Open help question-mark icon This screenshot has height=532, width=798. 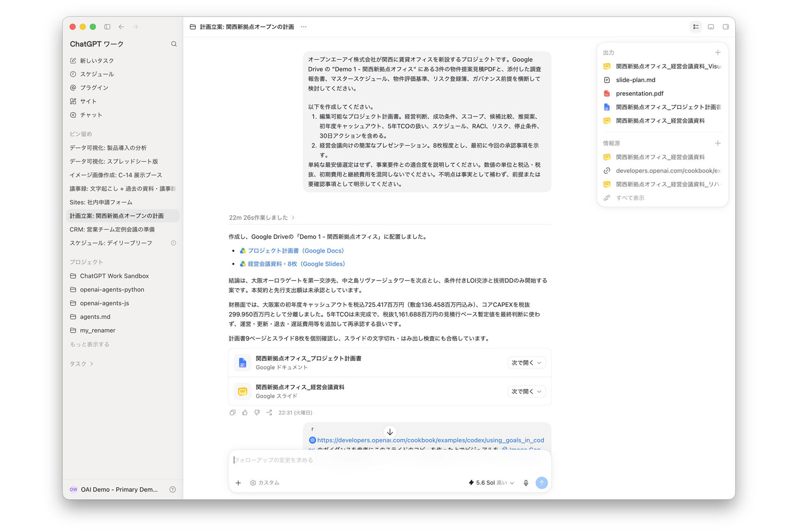[172, 490]
